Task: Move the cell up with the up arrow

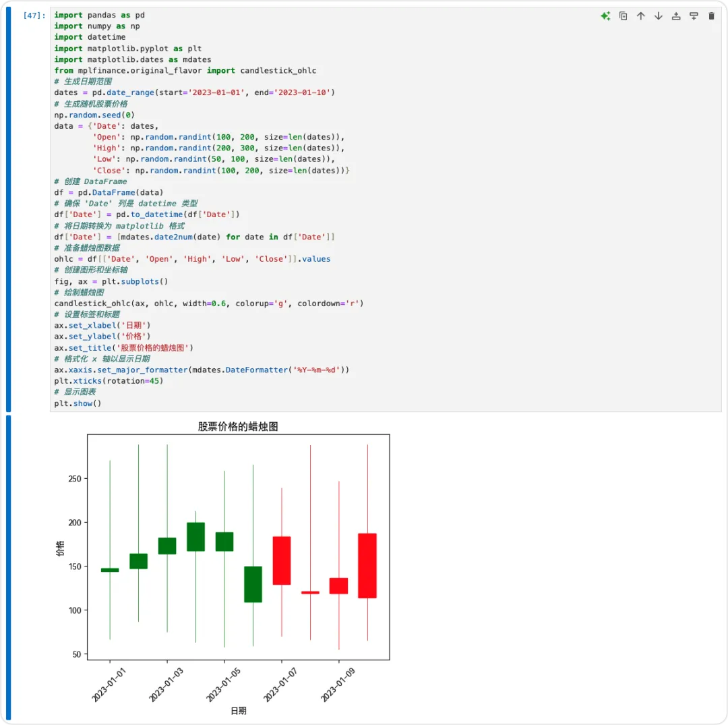Action: coord(641,16)
